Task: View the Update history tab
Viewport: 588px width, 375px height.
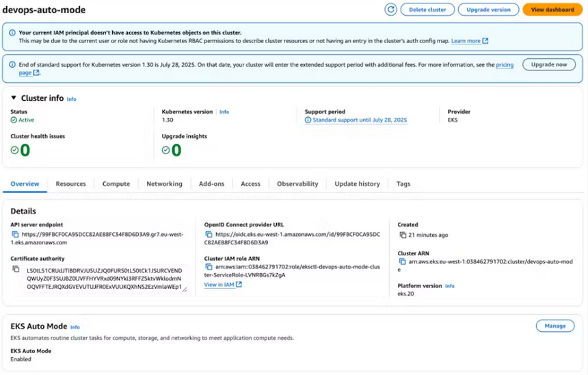Action: point(358,183)
